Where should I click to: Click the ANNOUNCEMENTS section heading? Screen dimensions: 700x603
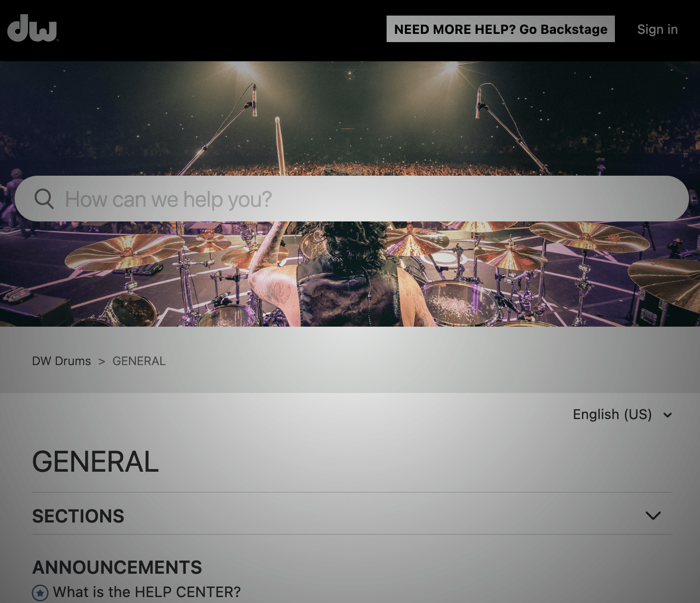[117, 567]
